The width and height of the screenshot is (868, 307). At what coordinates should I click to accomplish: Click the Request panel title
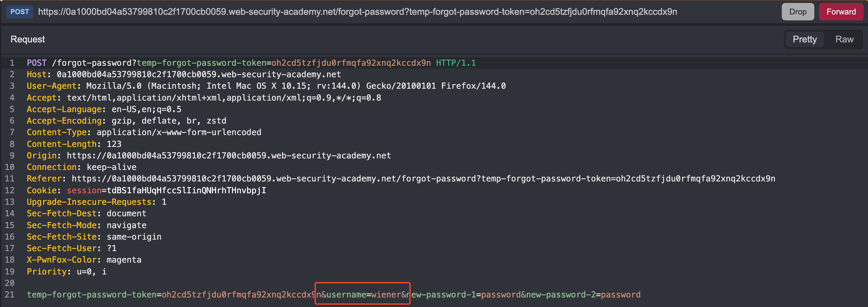click(28, 39)
